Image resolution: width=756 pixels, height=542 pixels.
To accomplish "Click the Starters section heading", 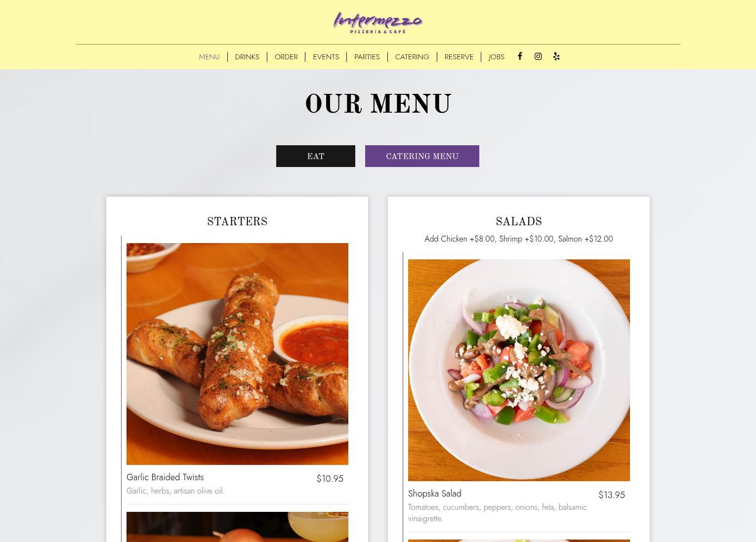I will [237, 222].
